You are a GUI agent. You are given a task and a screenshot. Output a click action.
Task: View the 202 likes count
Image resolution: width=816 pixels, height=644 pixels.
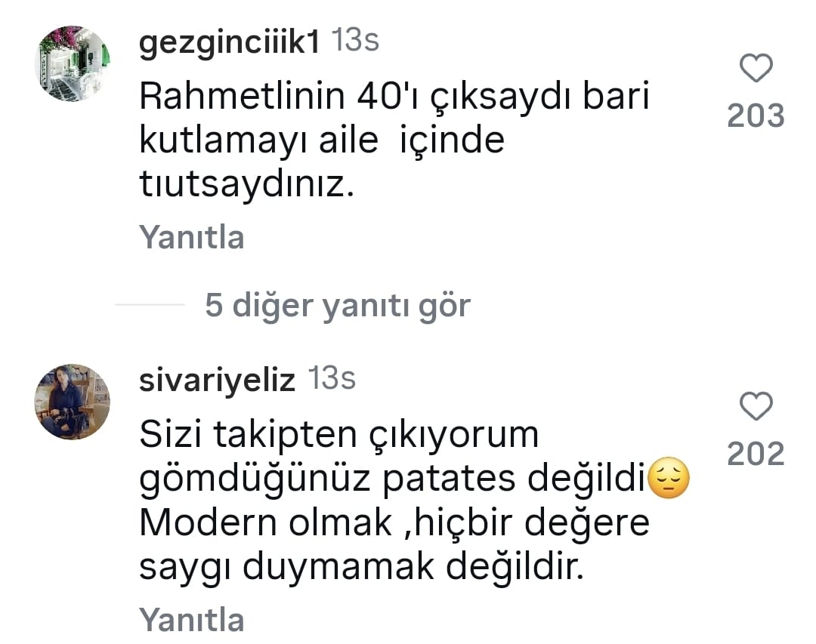point(756,454)
